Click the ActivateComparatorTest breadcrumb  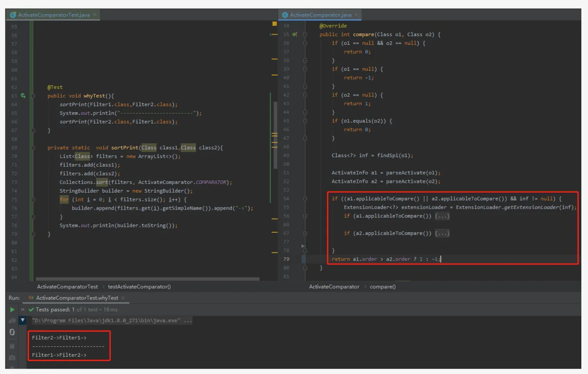[67, 287]
